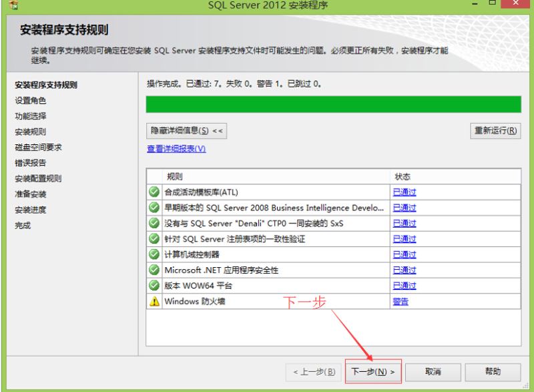Select 错误报告 step in sidebar

pos(30,163)
